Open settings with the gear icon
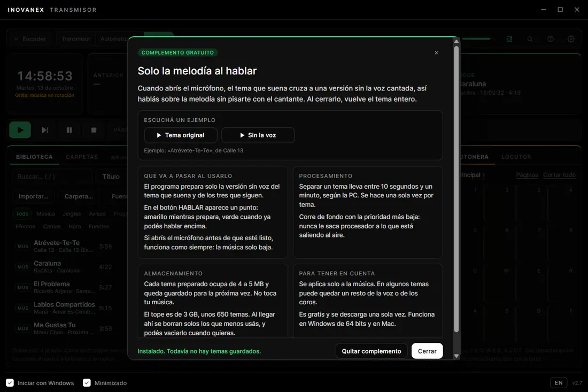588x392 pixels. point(571,39)
